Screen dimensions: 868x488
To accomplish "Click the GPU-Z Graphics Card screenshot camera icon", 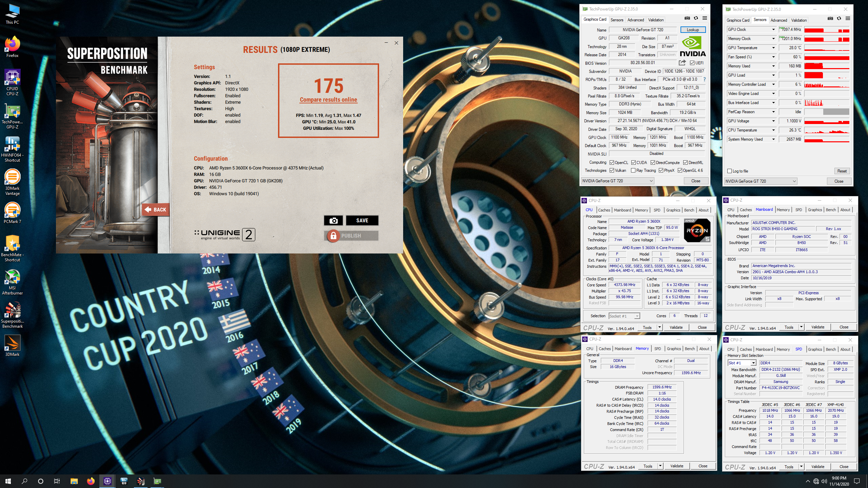I will click(687, 18).
